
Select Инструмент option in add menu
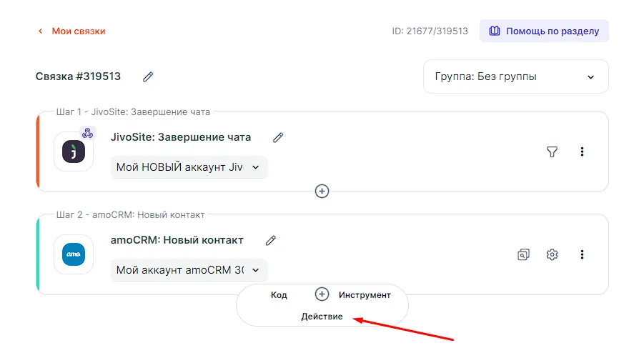click(x=365, y=294)
